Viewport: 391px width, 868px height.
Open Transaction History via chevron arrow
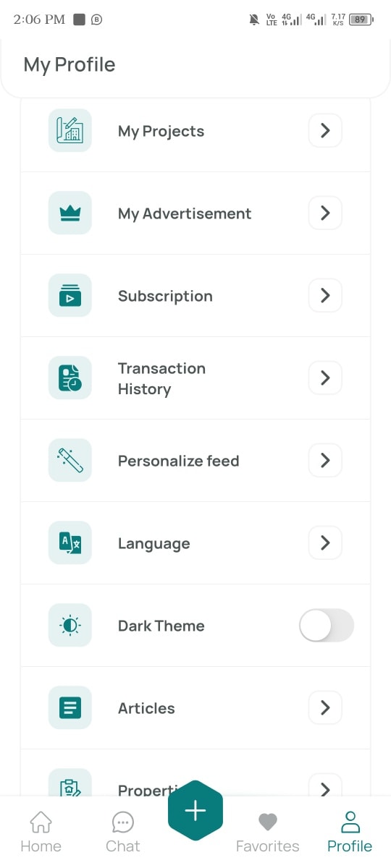pyautogui.click(x=325, y=378)
